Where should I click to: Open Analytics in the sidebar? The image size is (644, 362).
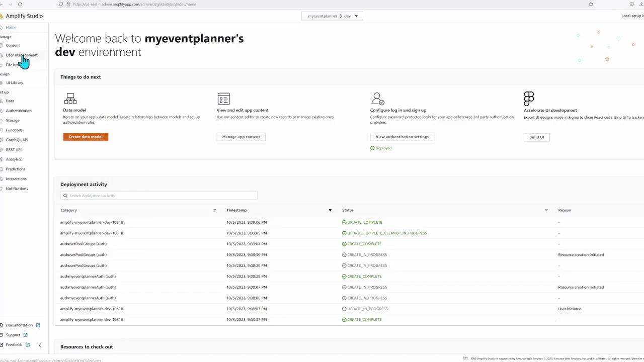pyautogui.click(x=14, y=159)
